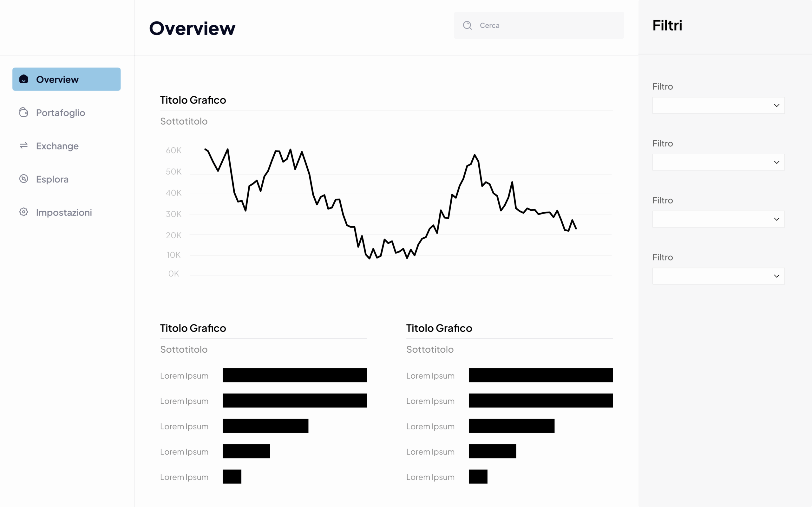812x507 pixels.
Task: Select the Esplora compass icon
Action: (23, 179)
